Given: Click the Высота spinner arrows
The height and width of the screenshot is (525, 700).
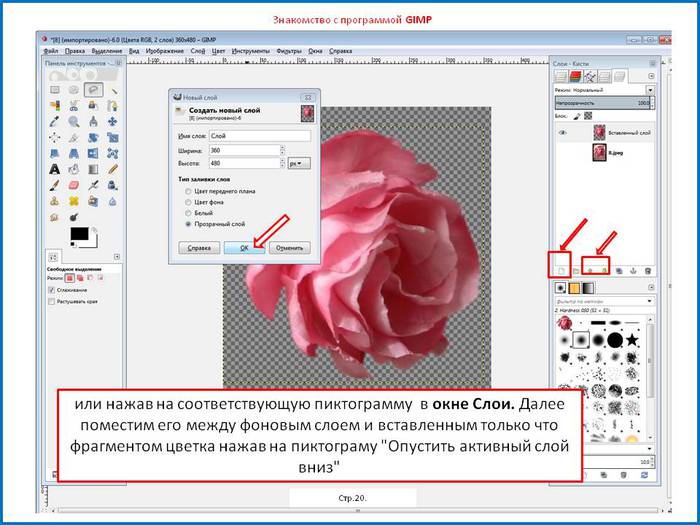Looking at the screenshot, I should point(283,163).
